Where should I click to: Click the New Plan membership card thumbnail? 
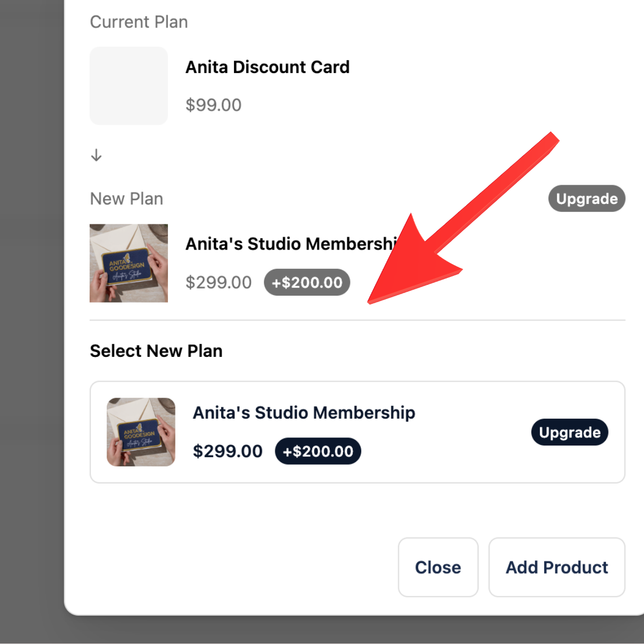(x=129, y=263)
